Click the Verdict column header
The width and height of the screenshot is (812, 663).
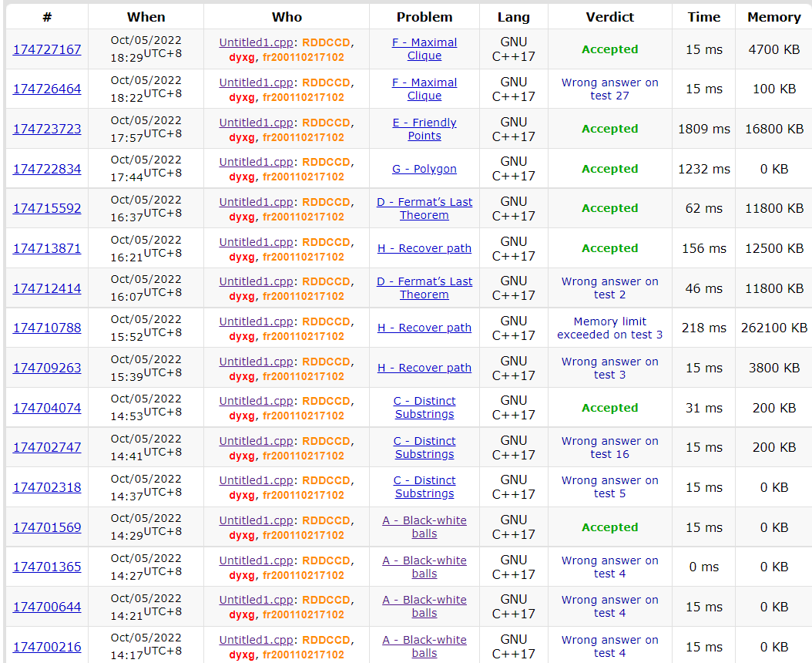[609, 17]
